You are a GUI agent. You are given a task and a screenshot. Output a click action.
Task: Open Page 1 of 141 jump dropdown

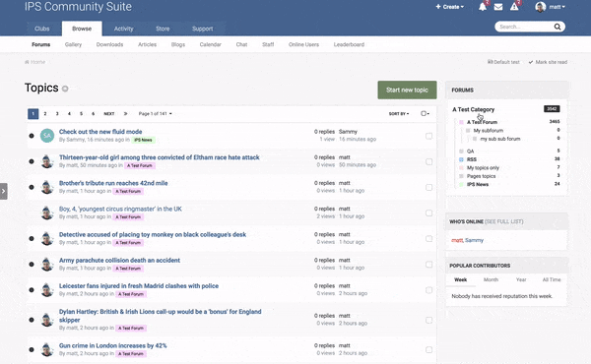pyautogui.click(x=155, y=114)
